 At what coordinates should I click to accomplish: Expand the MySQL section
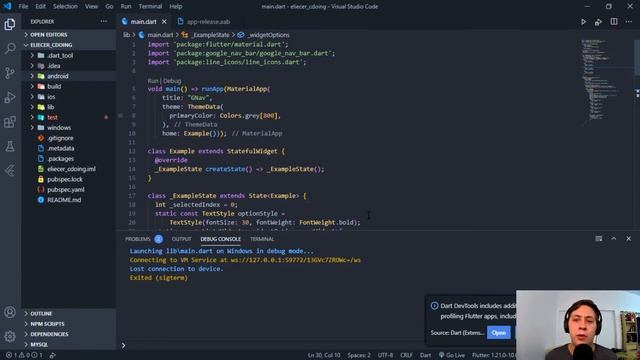69,344
